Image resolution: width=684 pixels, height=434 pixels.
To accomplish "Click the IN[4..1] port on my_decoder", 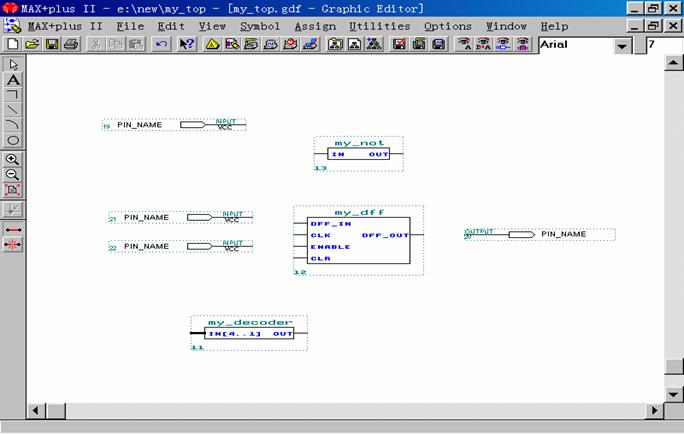I will [235, 334].
